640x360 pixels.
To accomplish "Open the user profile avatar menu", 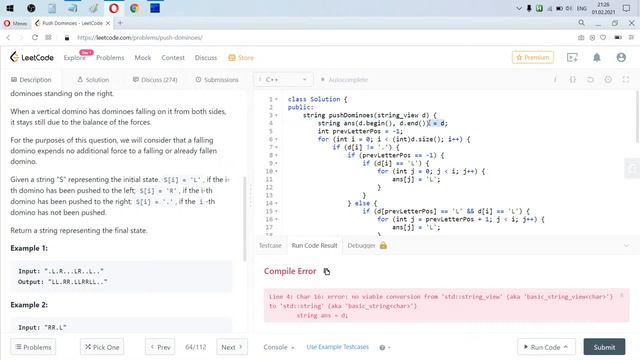I will pos(621,58).
